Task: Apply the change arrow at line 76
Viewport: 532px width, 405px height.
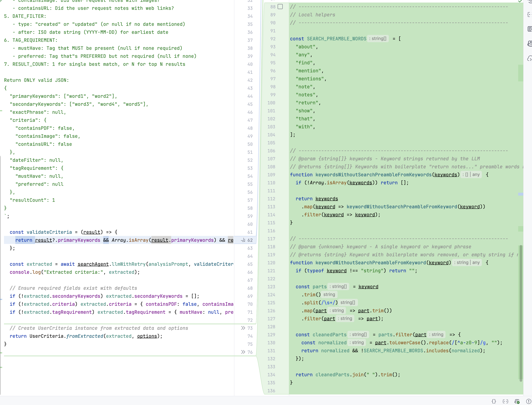Action: click(x=243, y=352)
